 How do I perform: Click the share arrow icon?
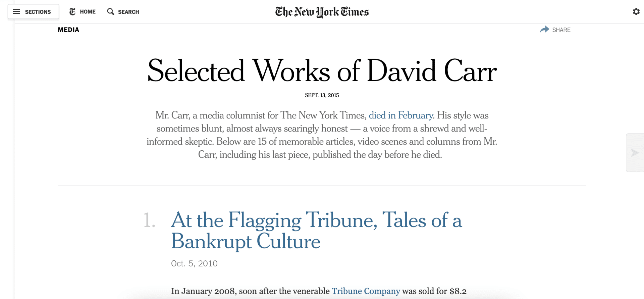(544, 30)
